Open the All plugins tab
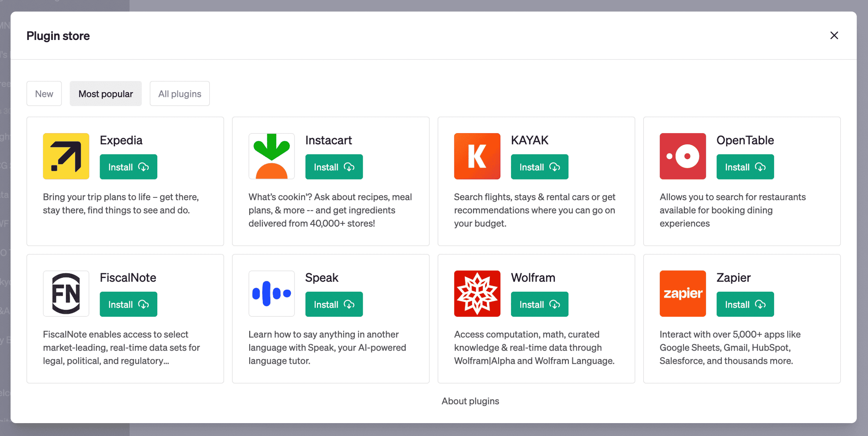Viewport: 868px width, 436px height. tap(179, 94)
